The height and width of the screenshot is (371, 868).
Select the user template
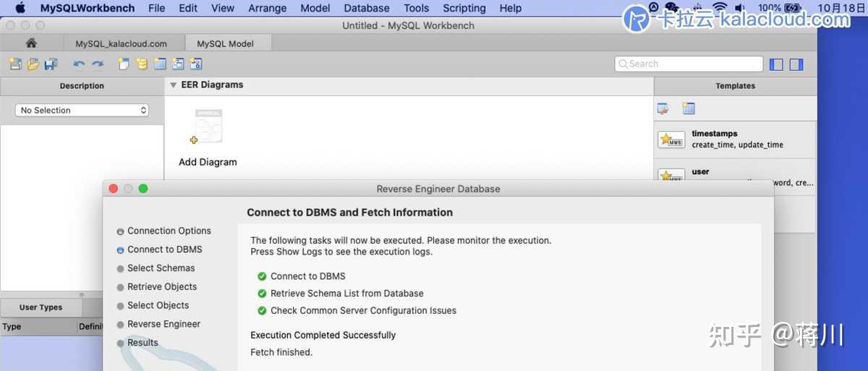click(735, 176)
